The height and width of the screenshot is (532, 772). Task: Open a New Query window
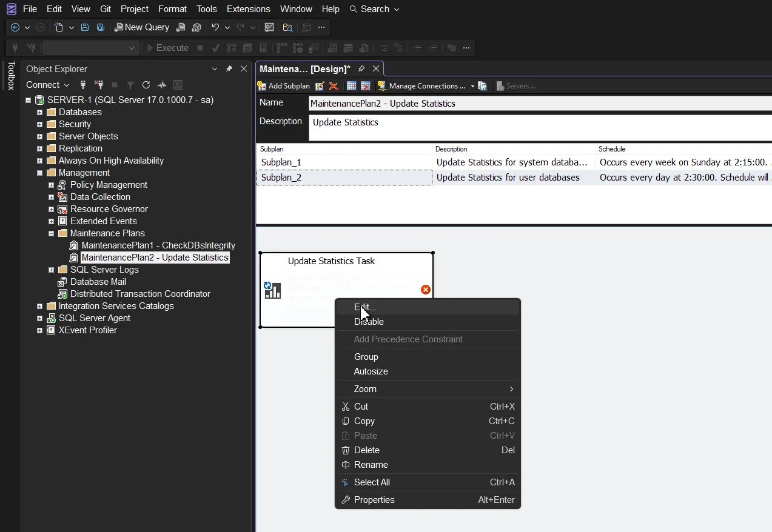(x=142, y=27)
